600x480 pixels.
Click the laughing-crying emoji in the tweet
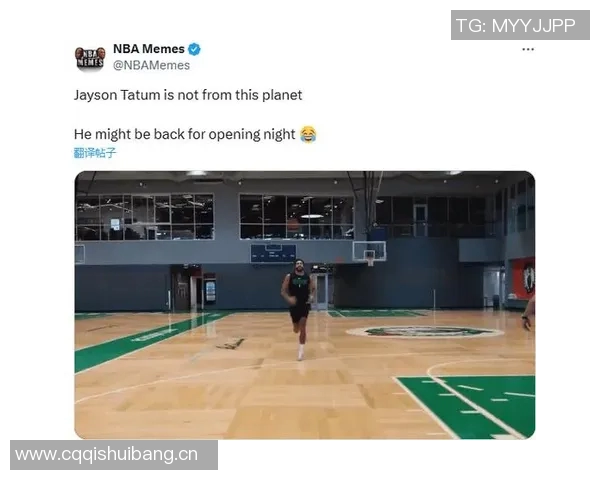pyautogui.click(x=308, y=134)
